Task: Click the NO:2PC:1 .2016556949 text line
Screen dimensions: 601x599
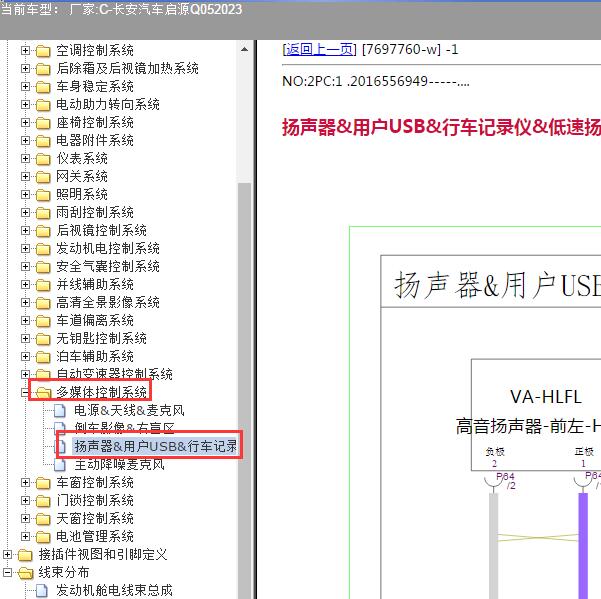Action: [x=376, y=81]
